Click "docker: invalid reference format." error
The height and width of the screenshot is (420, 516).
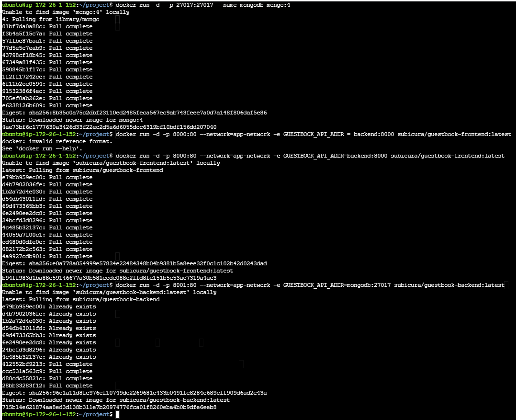[x=57, y=142]
